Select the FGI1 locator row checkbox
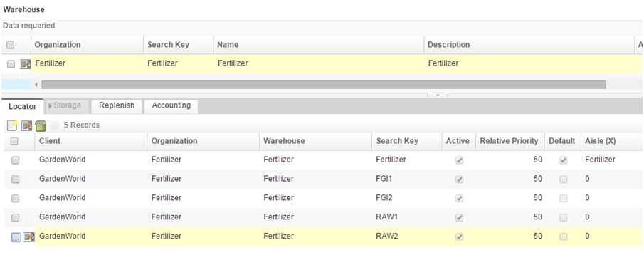The width and height of the screenshot is (644, 265). click(x=15, y=179)
